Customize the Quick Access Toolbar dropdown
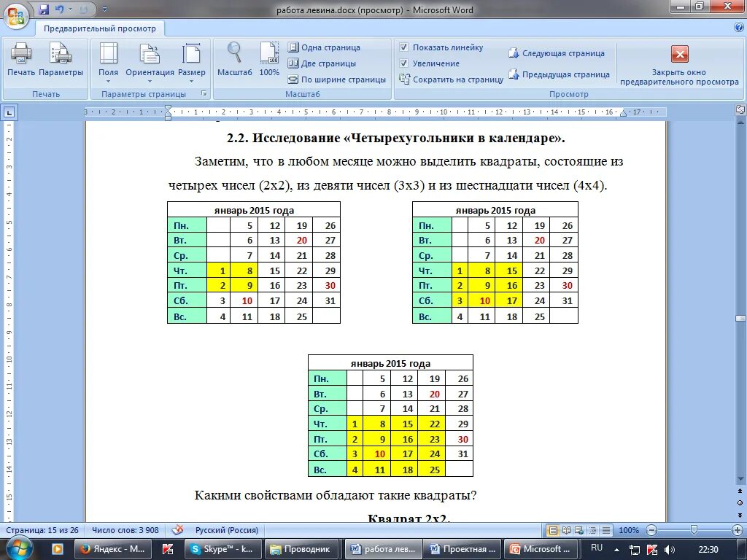Viewport: 747px width, 560px height. pos(104,9)
